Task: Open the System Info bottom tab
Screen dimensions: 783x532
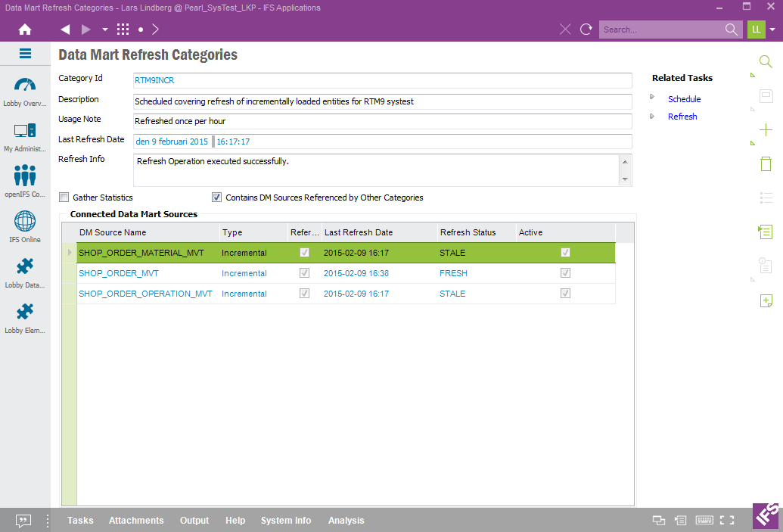Action: tap(286, 521)
